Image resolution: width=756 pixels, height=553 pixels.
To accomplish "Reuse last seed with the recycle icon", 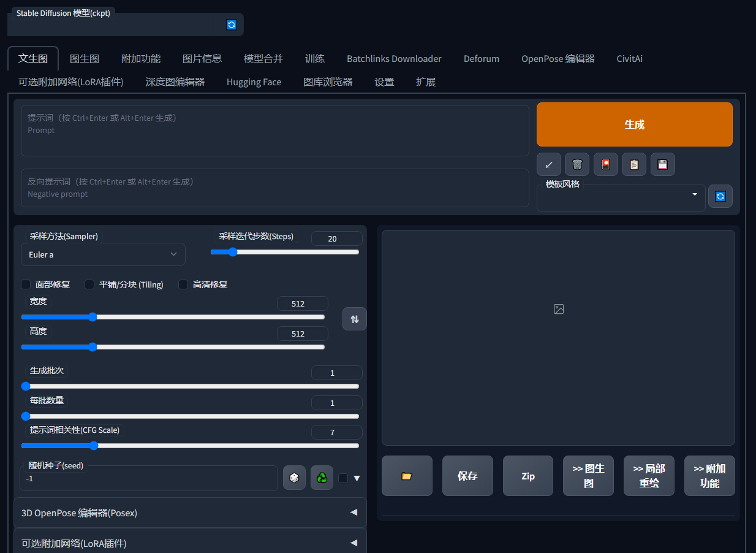I will click(322, 478).
